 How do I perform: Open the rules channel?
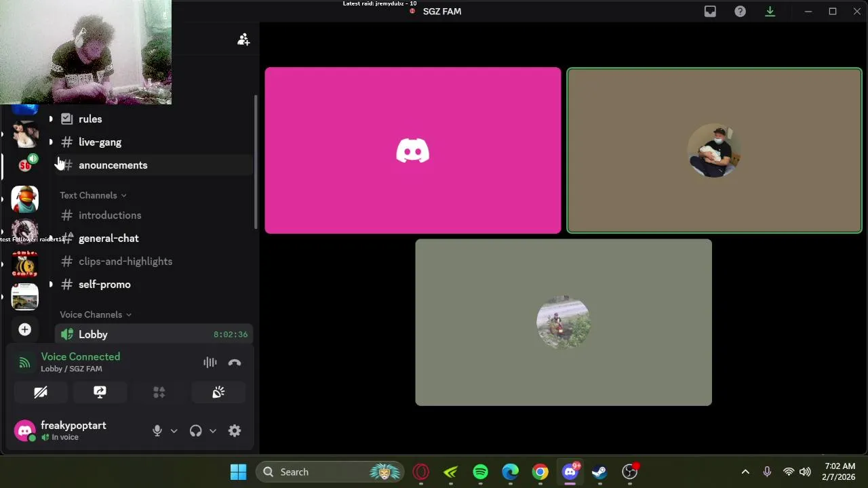(x=153, y=119)
